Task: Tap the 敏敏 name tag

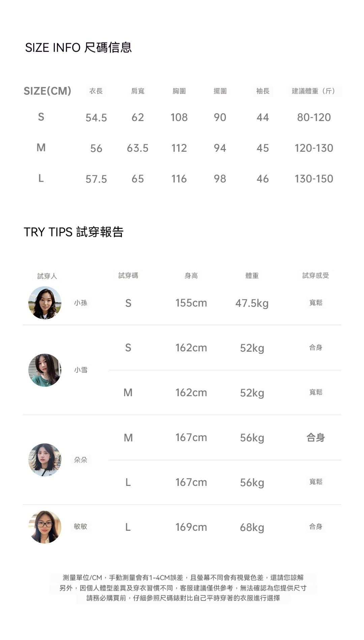Action: click(81, 526)
